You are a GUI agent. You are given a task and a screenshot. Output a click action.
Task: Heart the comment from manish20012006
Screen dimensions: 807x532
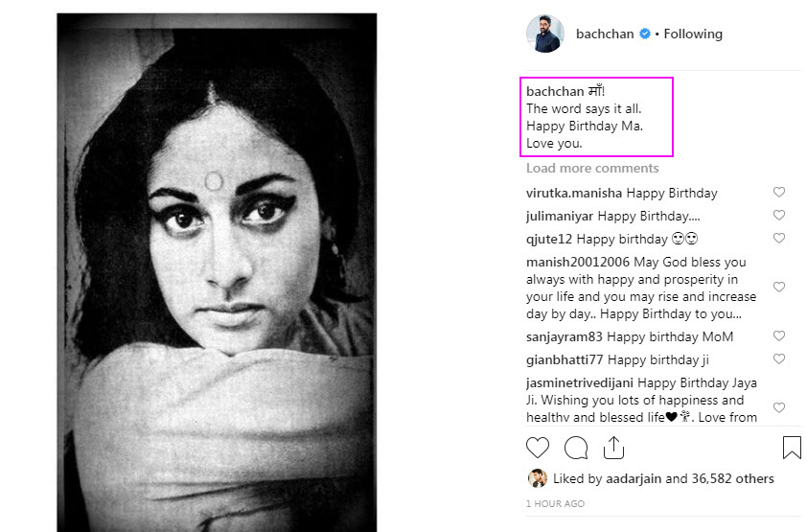[779, 288]
